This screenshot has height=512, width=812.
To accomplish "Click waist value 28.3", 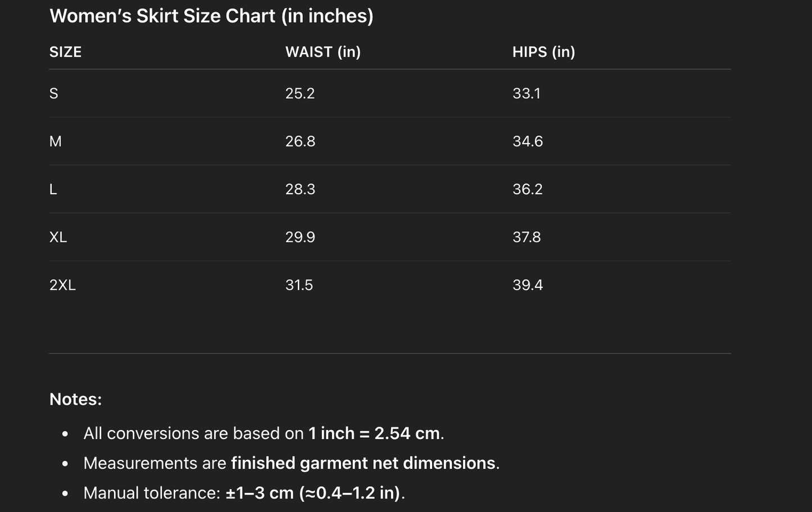I will 300,189.
